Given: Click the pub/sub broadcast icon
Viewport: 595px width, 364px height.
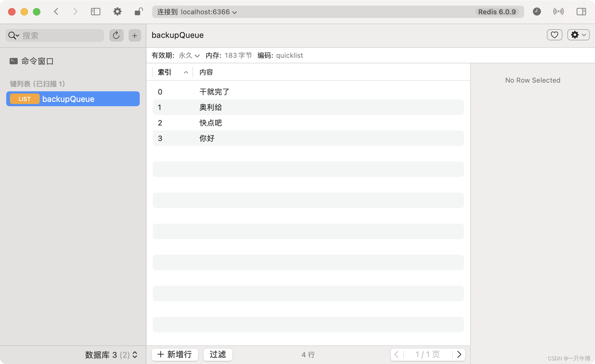Looking at the screenshot, I should 558,12.
